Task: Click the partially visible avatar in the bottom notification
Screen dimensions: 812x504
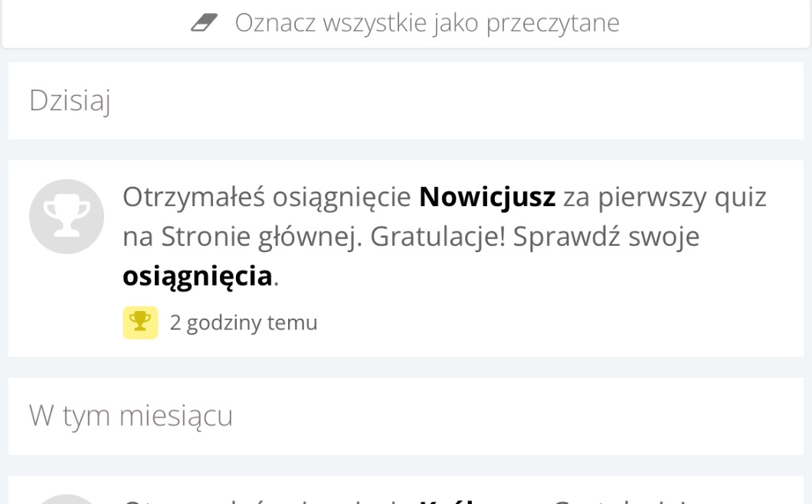Action: [x=67, y=499]
